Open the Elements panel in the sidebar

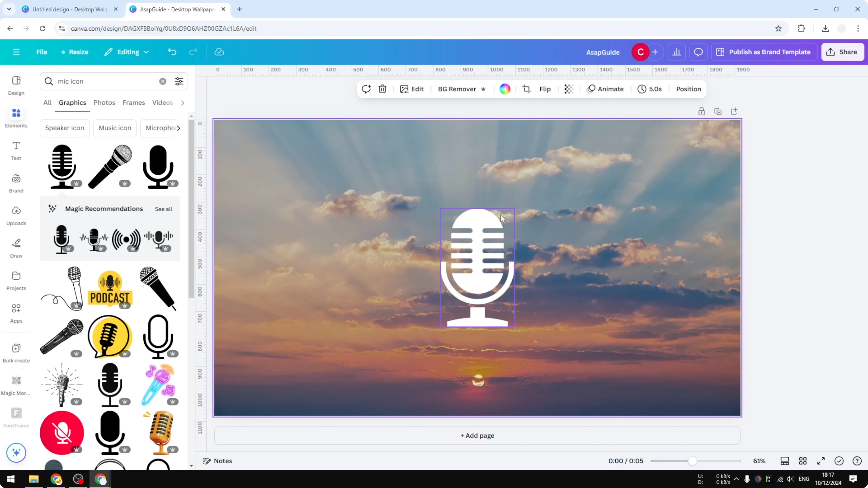(16, 118)
